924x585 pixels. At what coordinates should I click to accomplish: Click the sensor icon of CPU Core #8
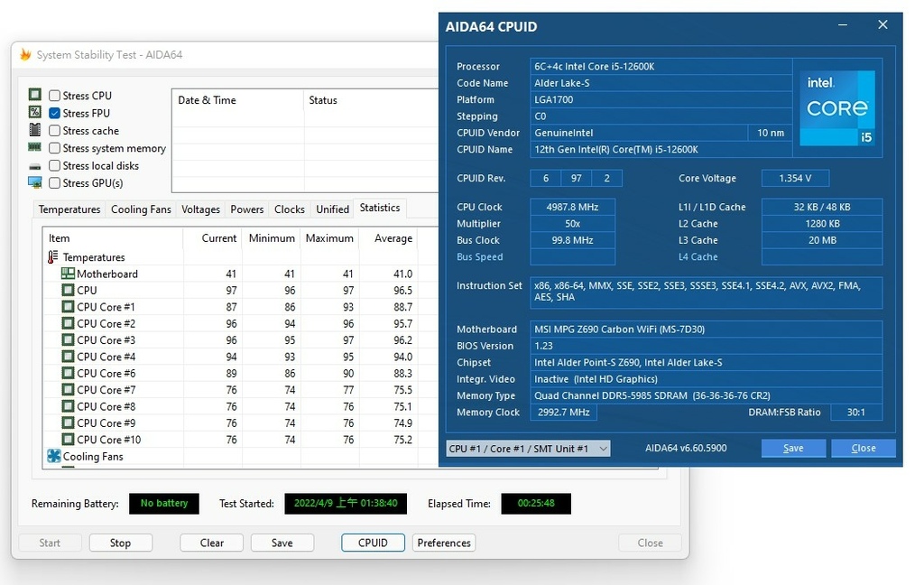68,405
